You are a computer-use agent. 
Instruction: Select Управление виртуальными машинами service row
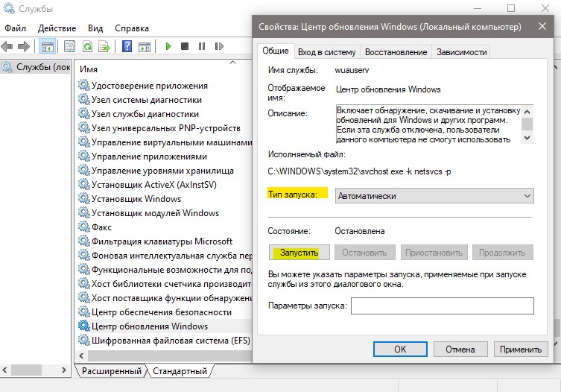(165, 142)
